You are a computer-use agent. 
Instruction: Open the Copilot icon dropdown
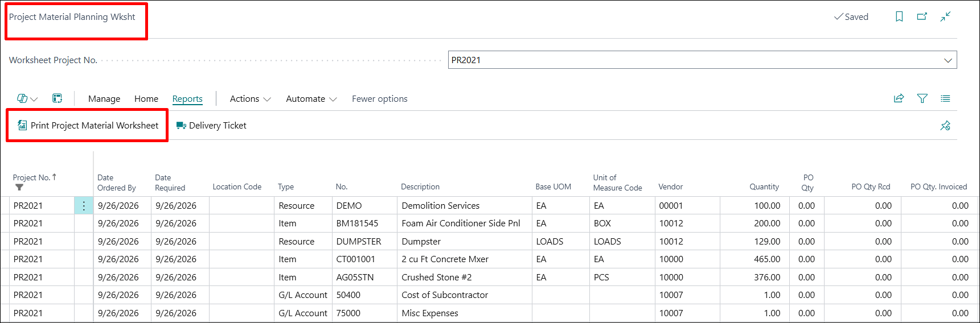[27, 98]
